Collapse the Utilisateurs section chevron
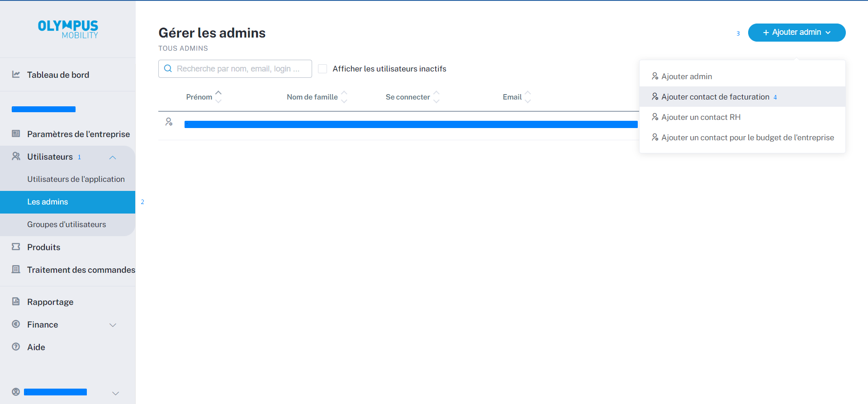868x404 pixels. [x=113, y=157]
